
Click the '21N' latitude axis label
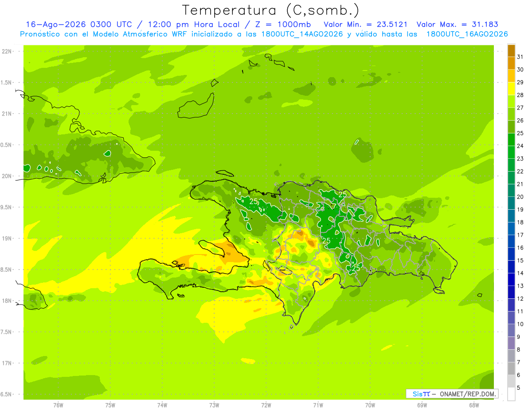pyautogui.click(x=8, y=114)
